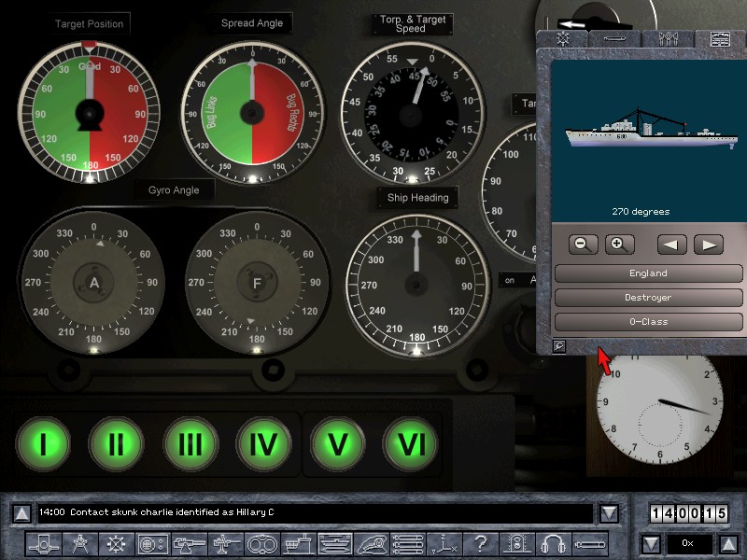This screenshot has height=560, width=747.
Task: Click the captain's cap icon
Action: point(372,543)
